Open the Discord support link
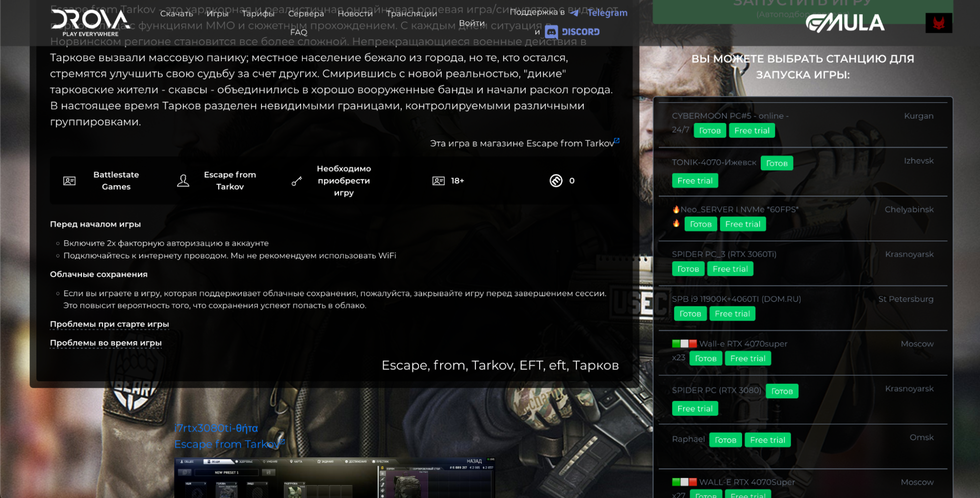 click(572, 32)
